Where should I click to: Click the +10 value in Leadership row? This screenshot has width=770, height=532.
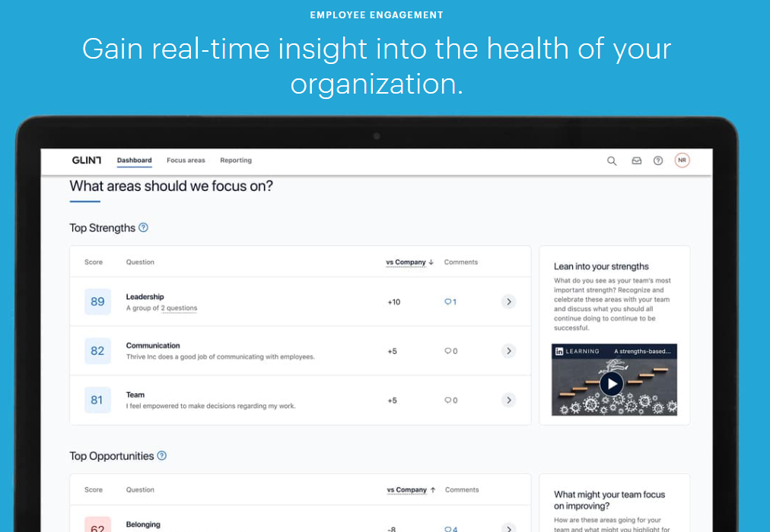coord(394,301)
